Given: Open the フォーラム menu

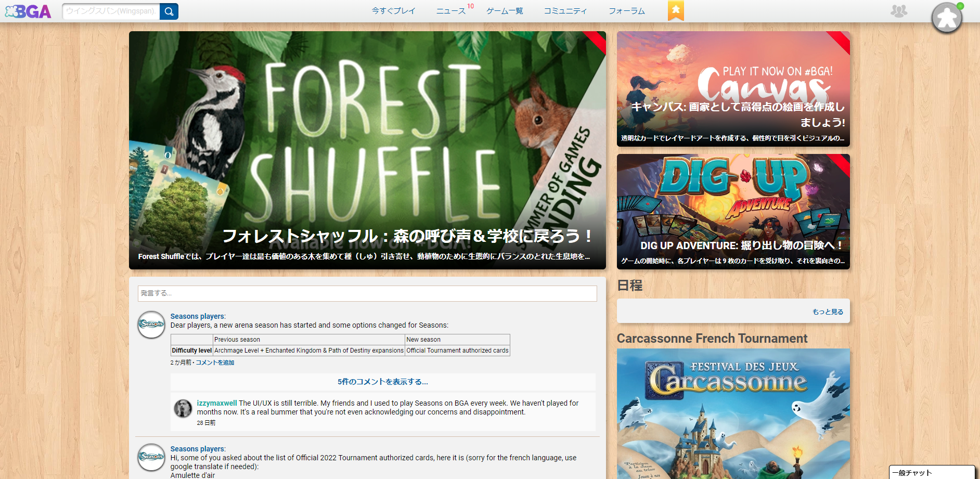Looking at the screenshot, I should pos(627,11).
